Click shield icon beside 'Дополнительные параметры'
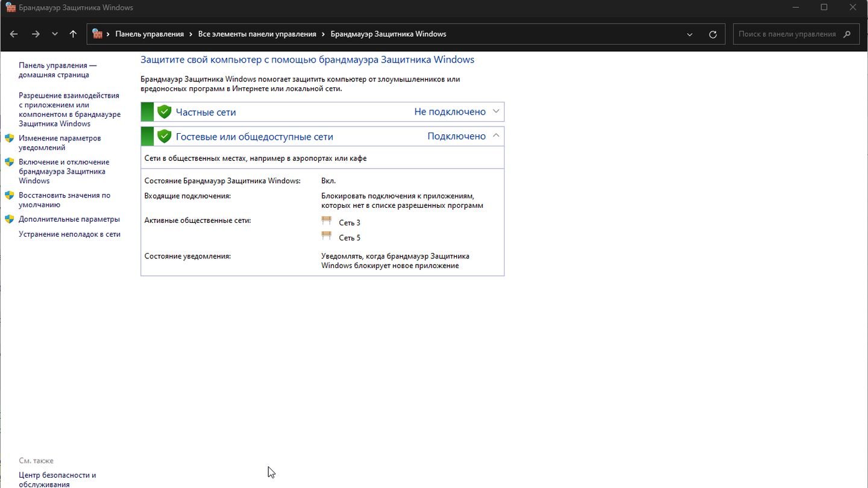Viewport: 868px width, 488px height. [x=10, y=219]
